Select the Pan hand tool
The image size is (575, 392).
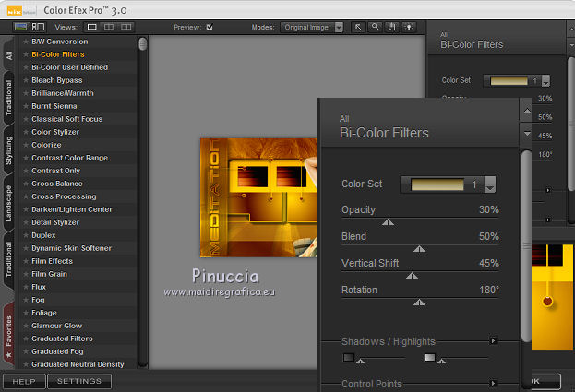(x=390, y=28)
